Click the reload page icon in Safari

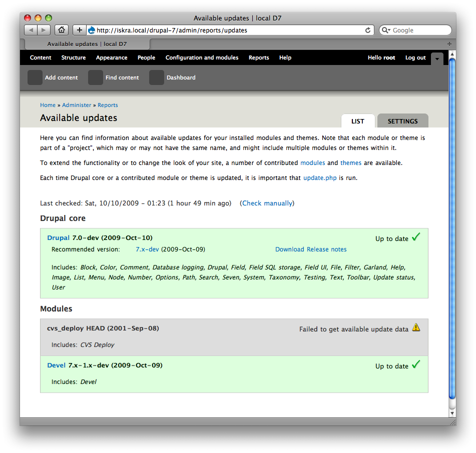point(368,30)
